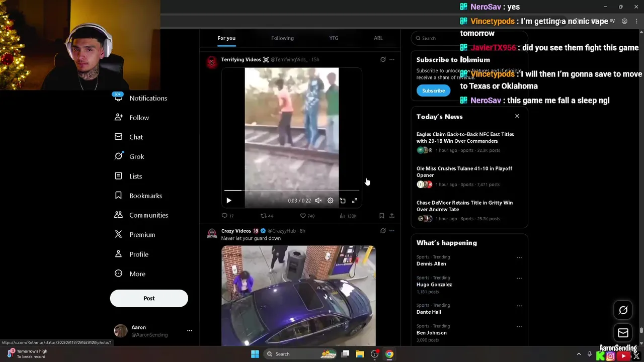Open Dante Hall trending topic
The height and width of the screenshot is (362, 644).
click(429, 312)
